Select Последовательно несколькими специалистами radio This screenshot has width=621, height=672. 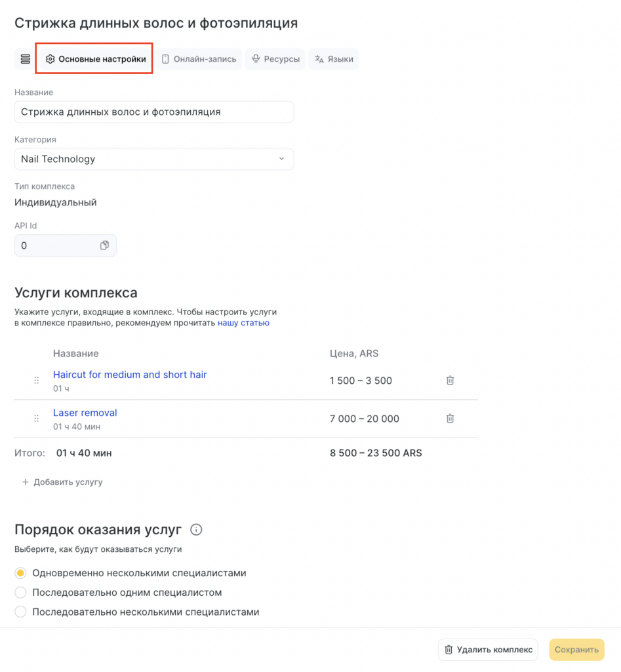coord(21,612)
